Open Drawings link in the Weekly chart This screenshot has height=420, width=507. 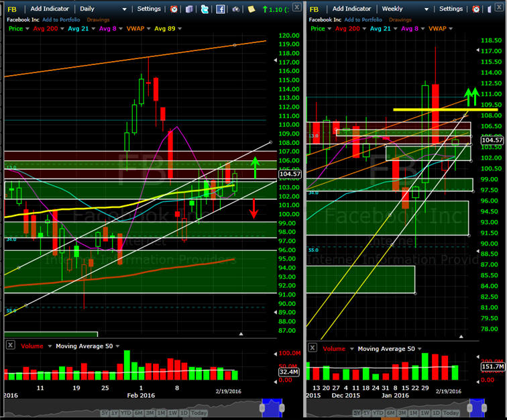[x=400, y=19]
